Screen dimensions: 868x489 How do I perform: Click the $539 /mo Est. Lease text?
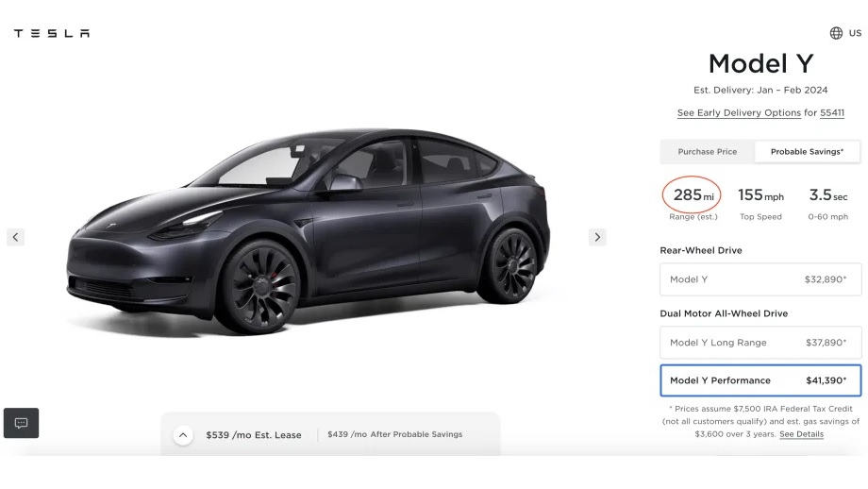click(x=254, y=435)
